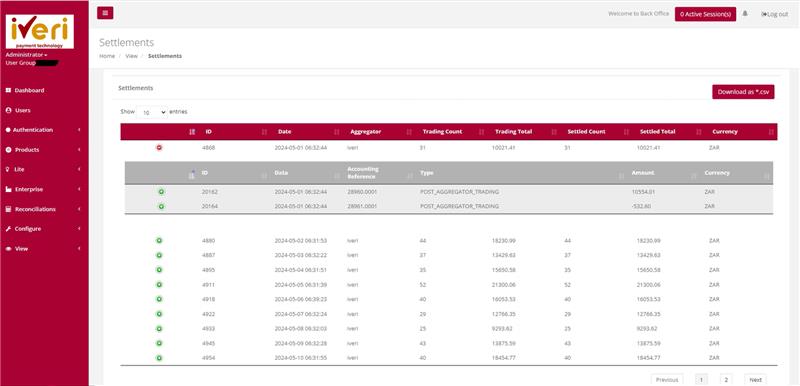This screenshot has height=386, width=800.
Task: Follow the View breadcrumb link
Action: [132, 56]
